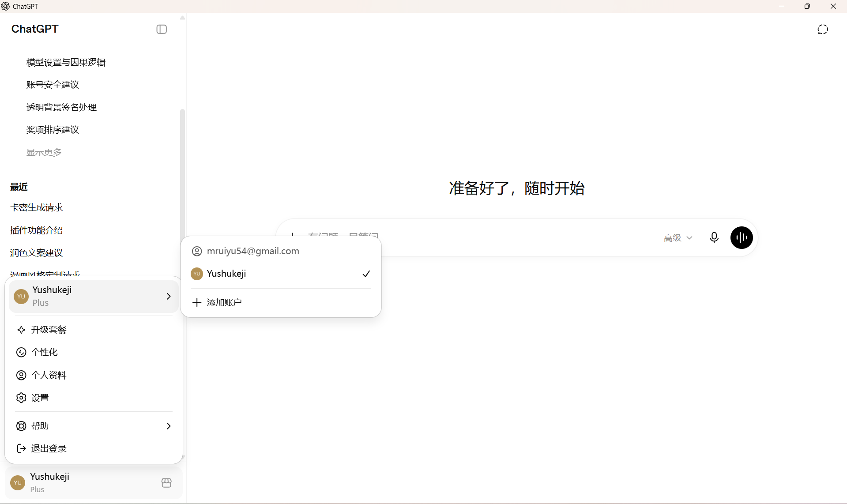Select the checked Yushukeji account entry
The image size is (847, 504).
(x=281, y=274)
